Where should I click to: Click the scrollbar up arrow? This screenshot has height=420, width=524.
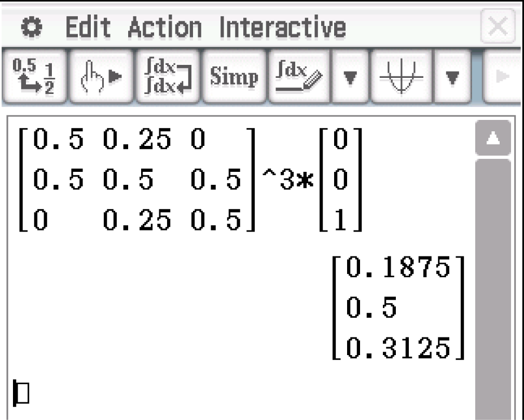pos(492,138)
